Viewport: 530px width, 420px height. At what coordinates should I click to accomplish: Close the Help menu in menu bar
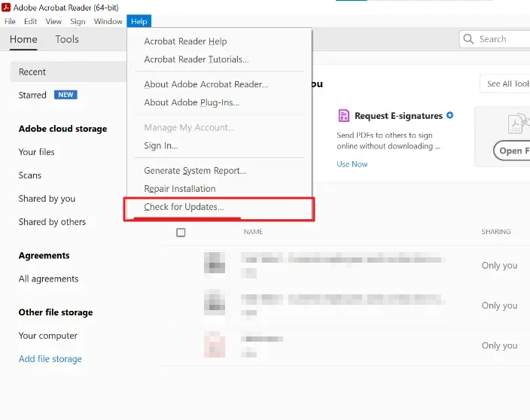[139, 21]
